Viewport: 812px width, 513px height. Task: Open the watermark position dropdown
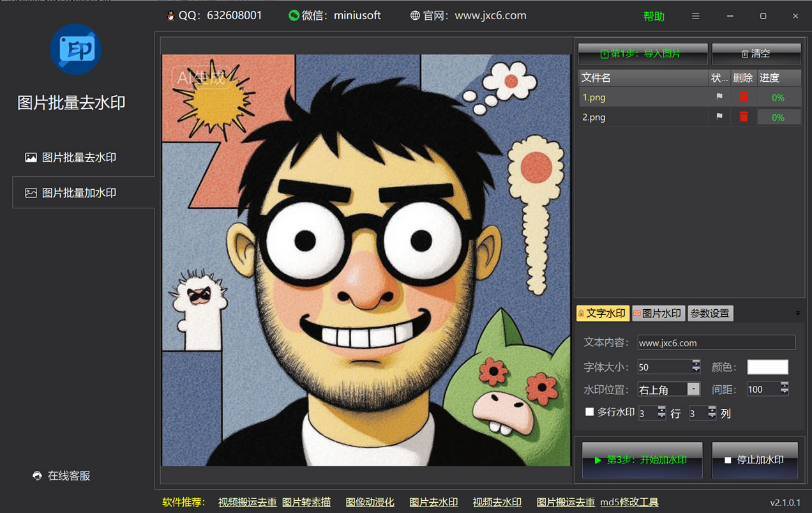693,389
